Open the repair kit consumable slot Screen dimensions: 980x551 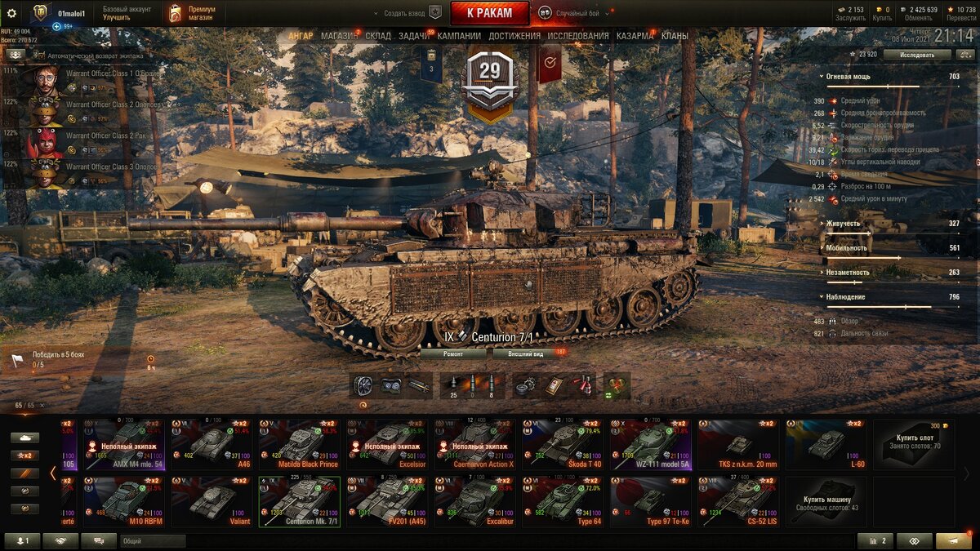tap(527, 385)
